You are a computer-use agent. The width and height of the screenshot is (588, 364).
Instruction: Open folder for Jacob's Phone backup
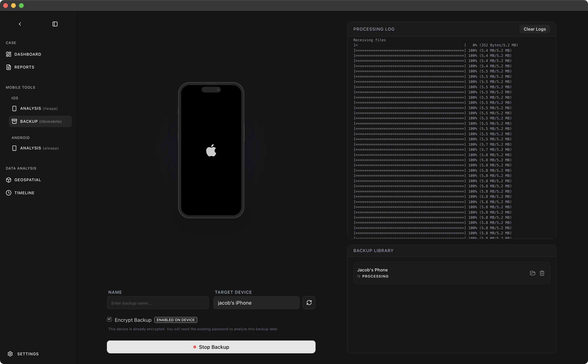[x=532, y=273]
